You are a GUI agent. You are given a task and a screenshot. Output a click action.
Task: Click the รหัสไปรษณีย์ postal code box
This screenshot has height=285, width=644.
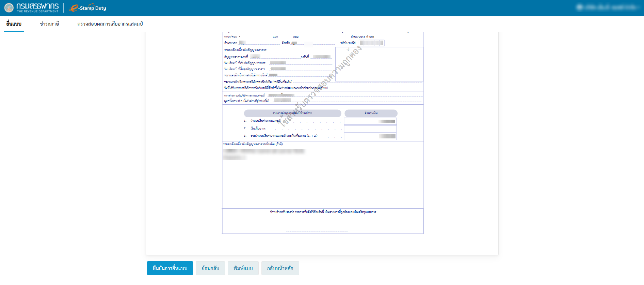tap(371, 43)
